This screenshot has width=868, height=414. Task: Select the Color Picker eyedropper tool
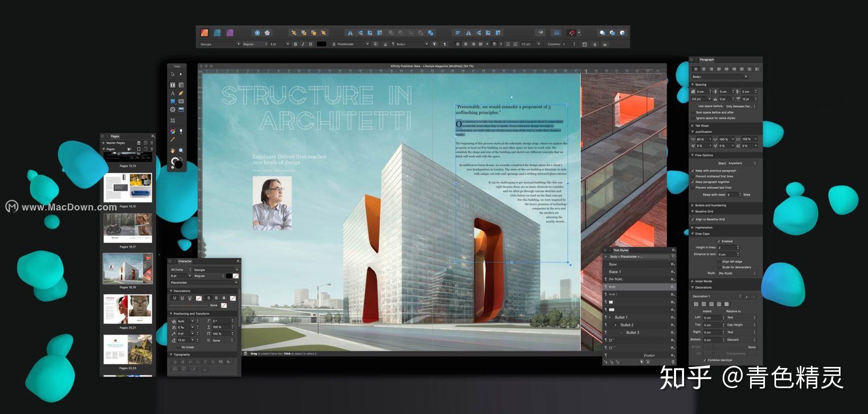click(x=172, y=140)
